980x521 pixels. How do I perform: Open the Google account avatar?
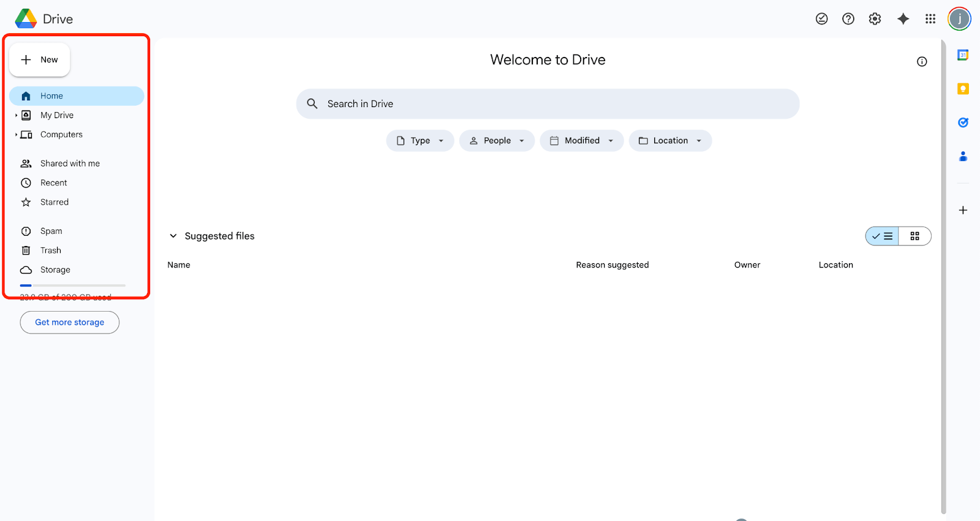pos(959,19)
